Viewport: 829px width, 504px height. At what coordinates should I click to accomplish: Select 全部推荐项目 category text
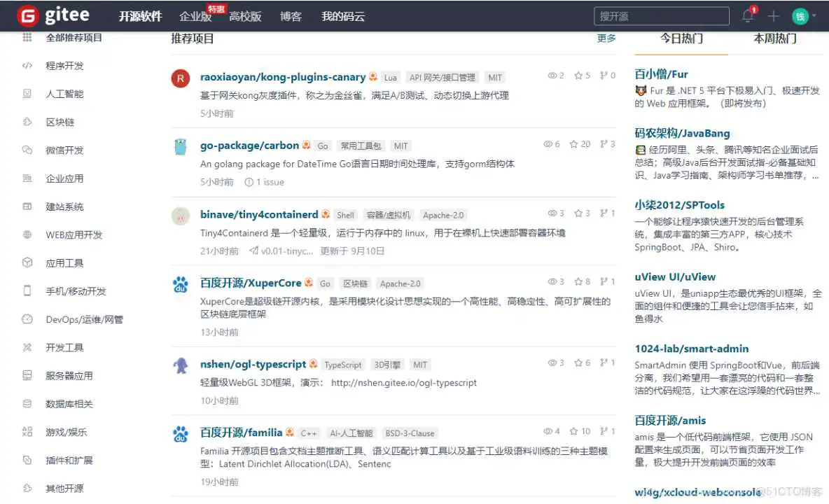[x=74, y=38]
